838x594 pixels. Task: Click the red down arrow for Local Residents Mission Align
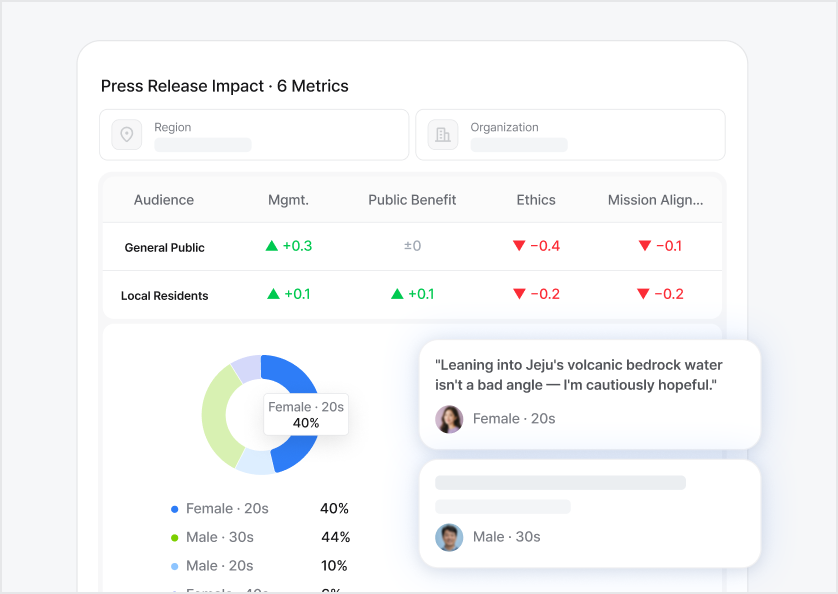coord(643,294)
